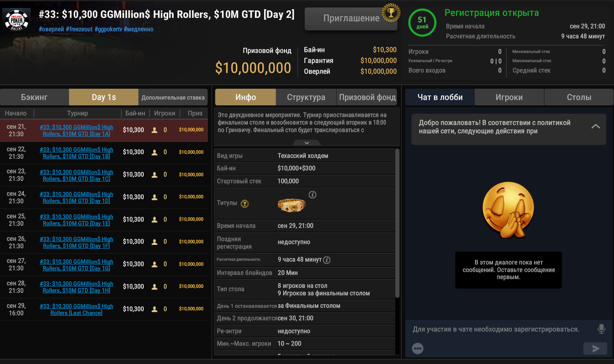Click trophy badge on Приглашение button
The image size is (614, 364).
pos(391,13)
